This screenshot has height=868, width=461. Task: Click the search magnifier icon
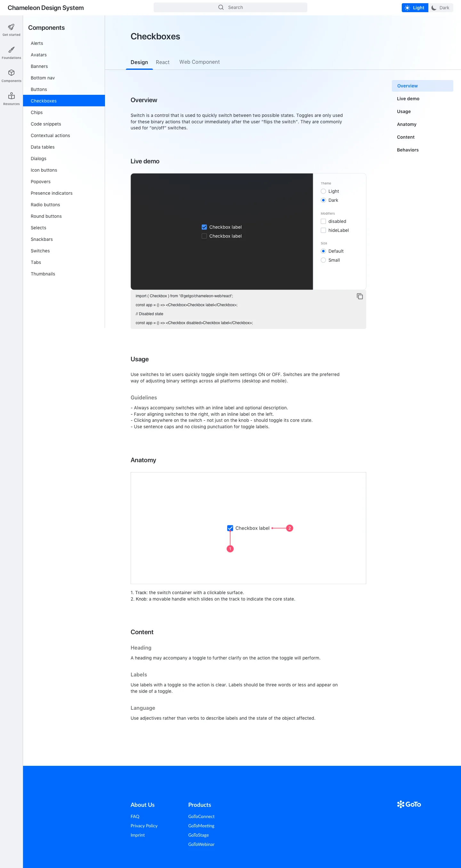coord(221,7)
